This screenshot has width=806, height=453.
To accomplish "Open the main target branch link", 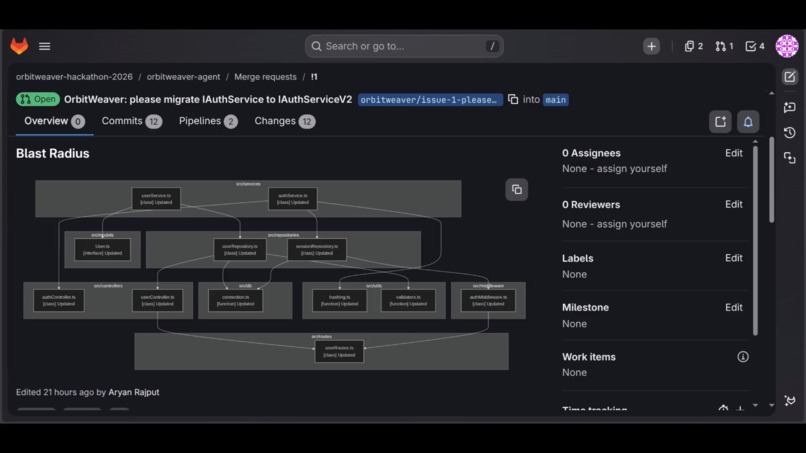I will [x=556, y=100].
